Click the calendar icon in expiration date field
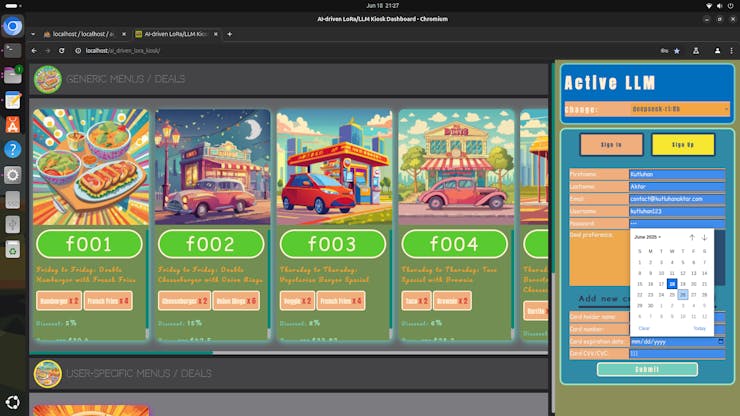The height and width of the screenshot is (416, 740). click(x=721, y=341)
